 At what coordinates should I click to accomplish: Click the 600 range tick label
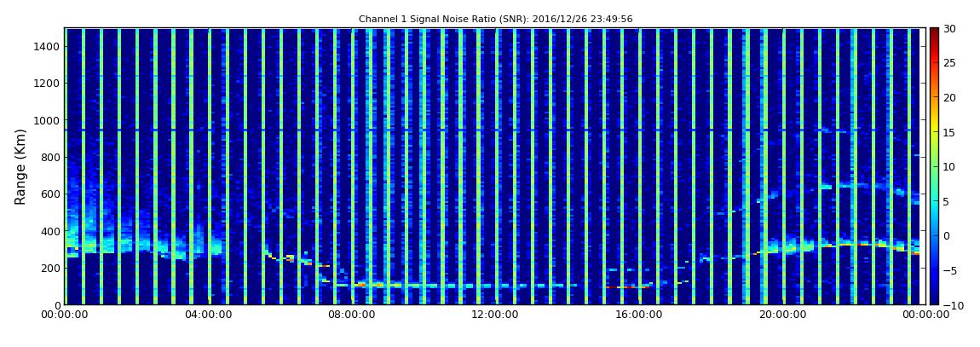click(49, 194)
